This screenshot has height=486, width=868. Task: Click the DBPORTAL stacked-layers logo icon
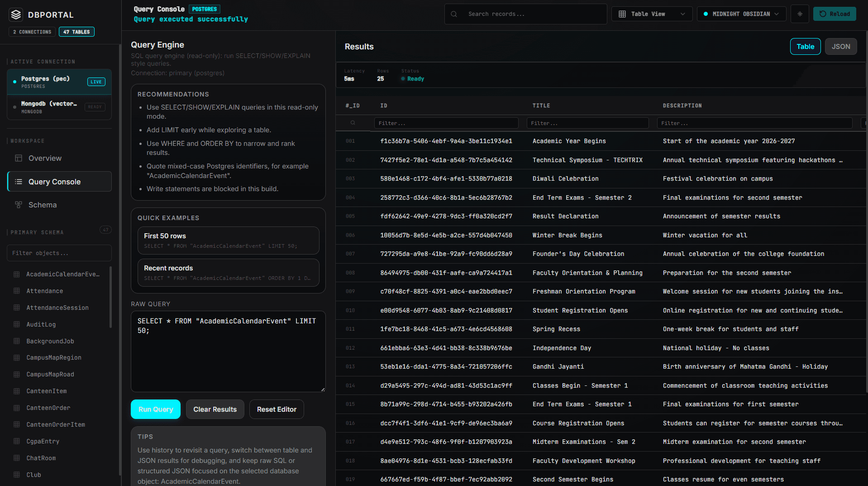pos(16,15)
